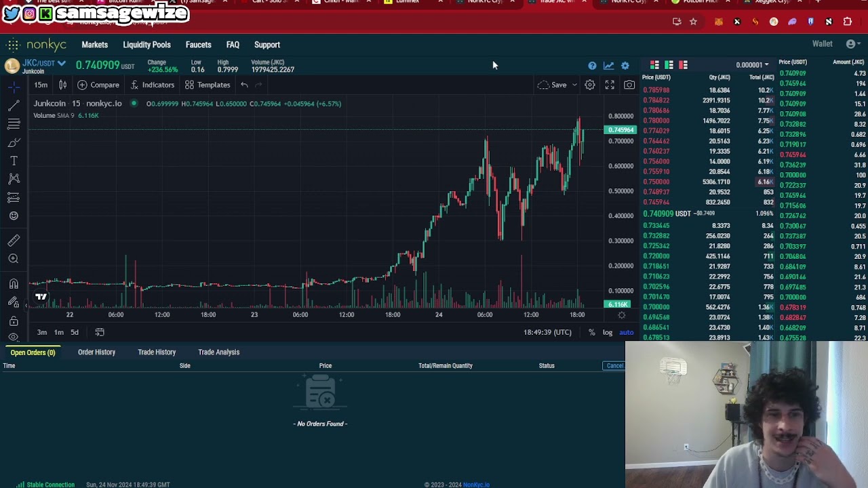Click the MetaMask fox extension icon

[x=718, y=22]
